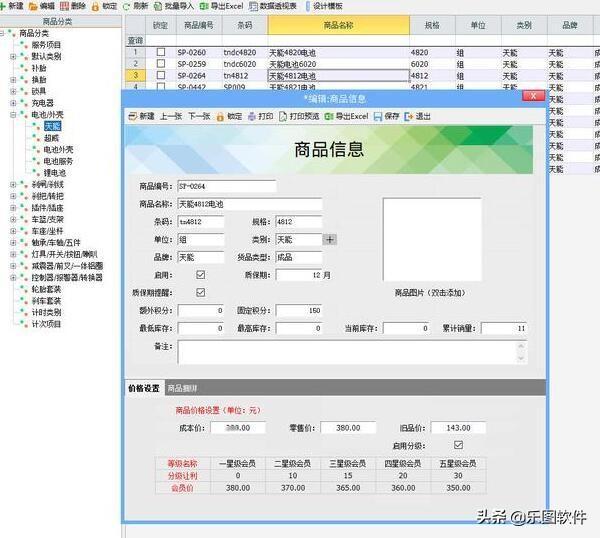
Task: Expand the 锁具 tree node
Action: click(x=13, y=91)
